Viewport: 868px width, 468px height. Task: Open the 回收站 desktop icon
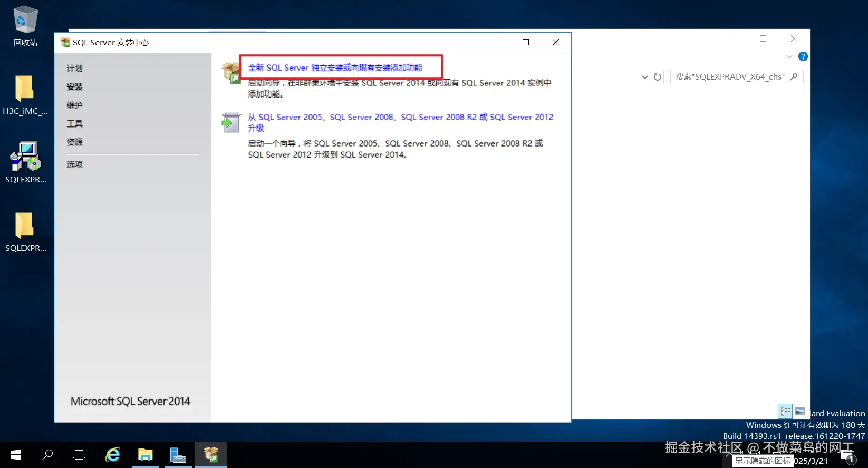[x=25, y=26]
